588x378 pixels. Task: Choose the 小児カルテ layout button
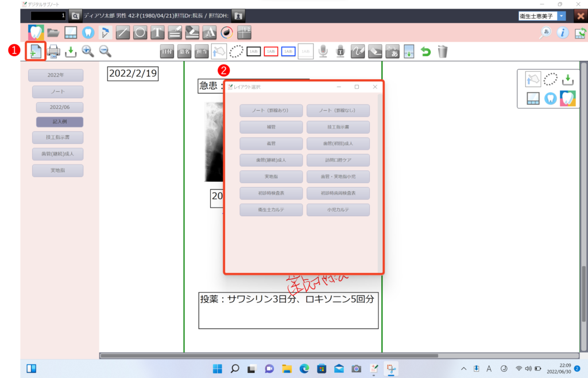[338, 210]
